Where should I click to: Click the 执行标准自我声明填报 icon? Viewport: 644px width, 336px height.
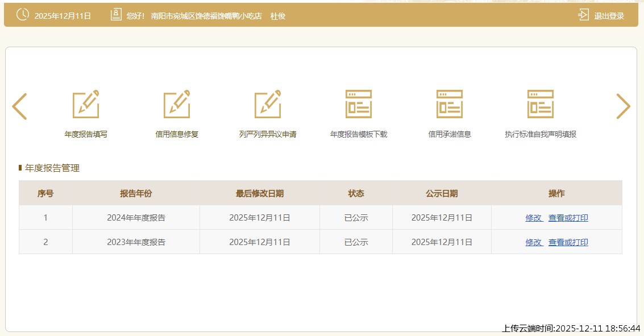pyautogui.click(x=541, y=105)
